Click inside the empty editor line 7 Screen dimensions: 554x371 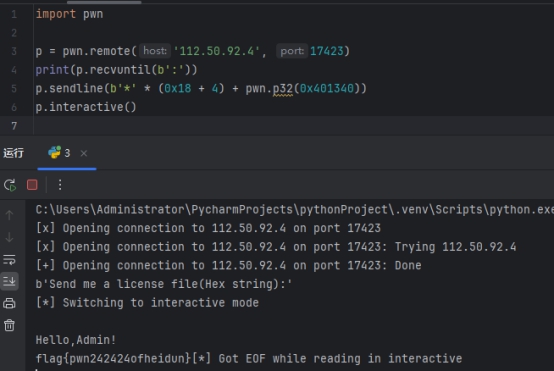point(293,126)
